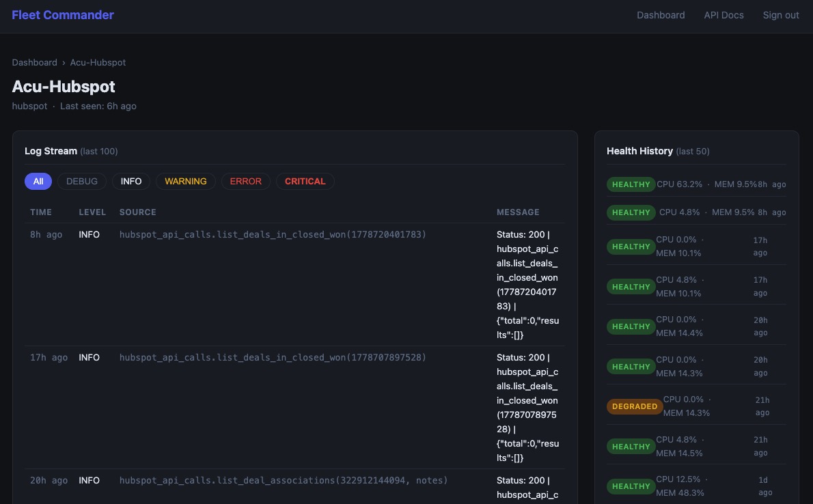This screenshot has height=504, width=813.
Task: Click the 8h ago log timestamp
Action: tap(46, 234)
